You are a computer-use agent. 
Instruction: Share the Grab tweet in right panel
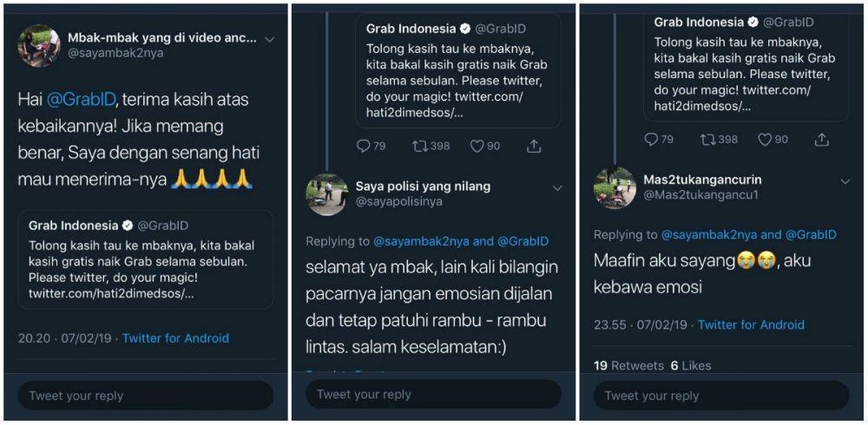(x=822, y=140)
